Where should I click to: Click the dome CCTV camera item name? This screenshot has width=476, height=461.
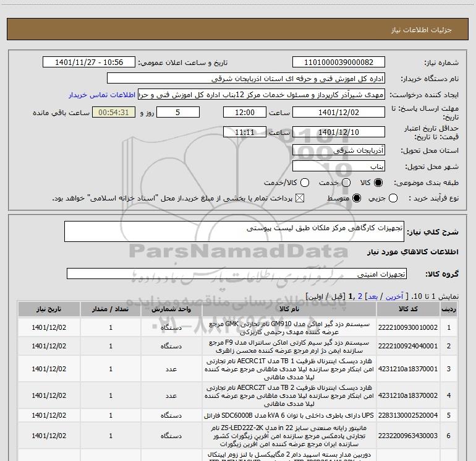pyautogui.click(x=289, y=456)
